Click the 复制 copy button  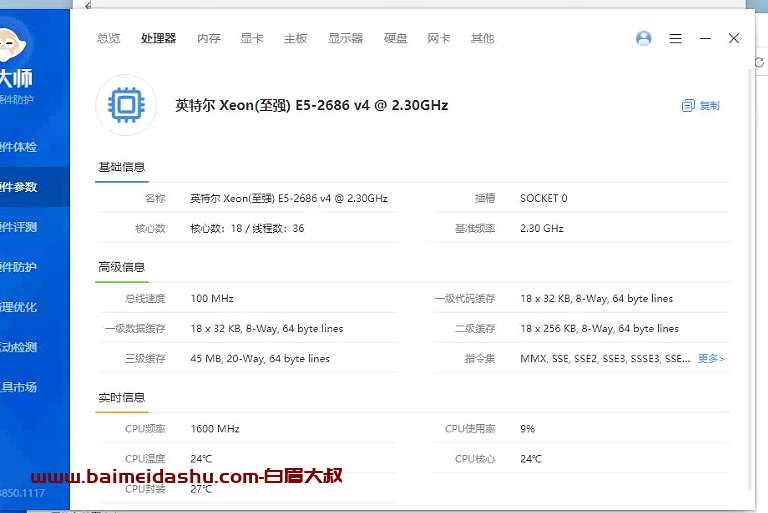[701, 105]
